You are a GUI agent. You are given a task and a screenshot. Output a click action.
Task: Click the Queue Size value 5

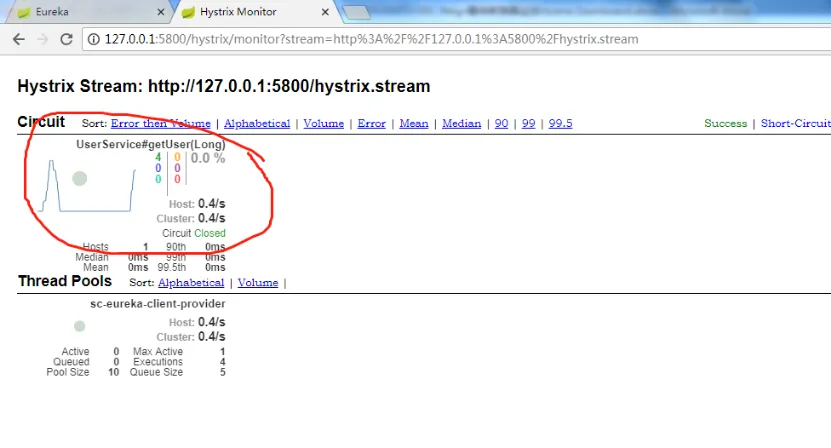pyautogui.click(x=223, y=372)
